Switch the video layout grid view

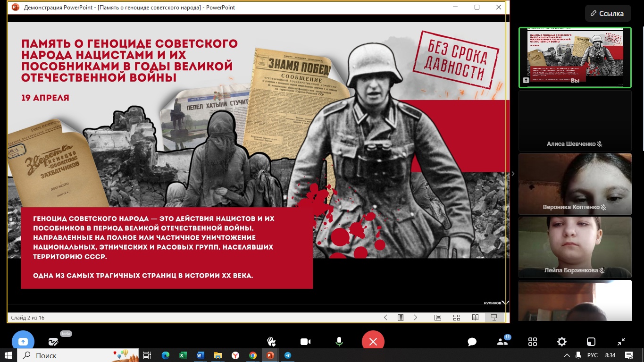533,342
